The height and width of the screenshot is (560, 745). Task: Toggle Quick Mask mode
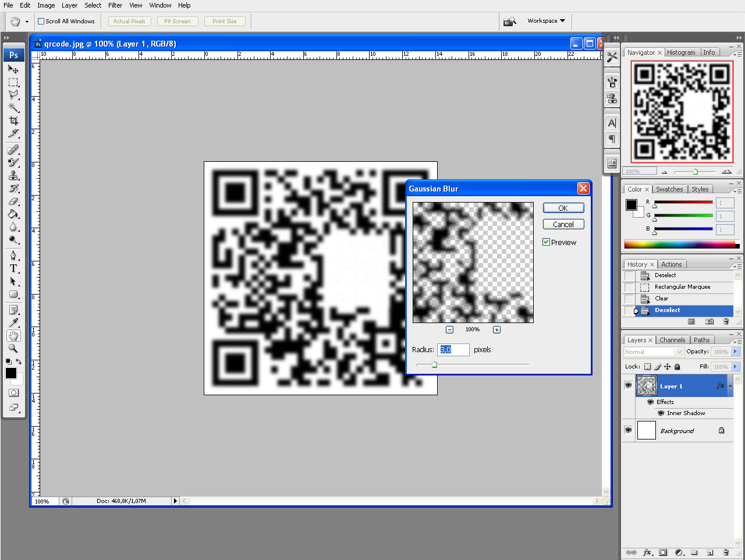[x=13, y=393]
